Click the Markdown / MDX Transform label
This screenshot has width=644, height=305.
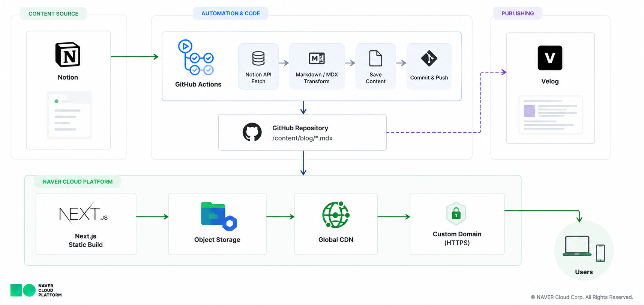tap(317, 78)
